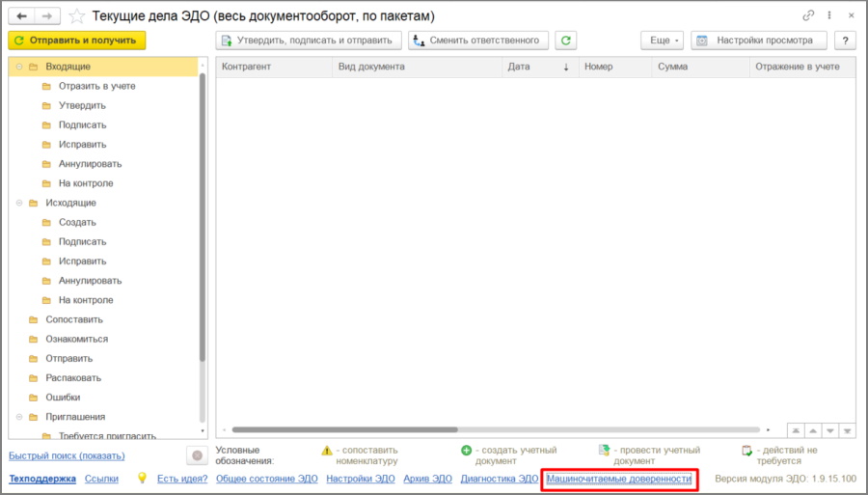
Task: Select Исправить under Исходящие
Action: tap(83, 261)
